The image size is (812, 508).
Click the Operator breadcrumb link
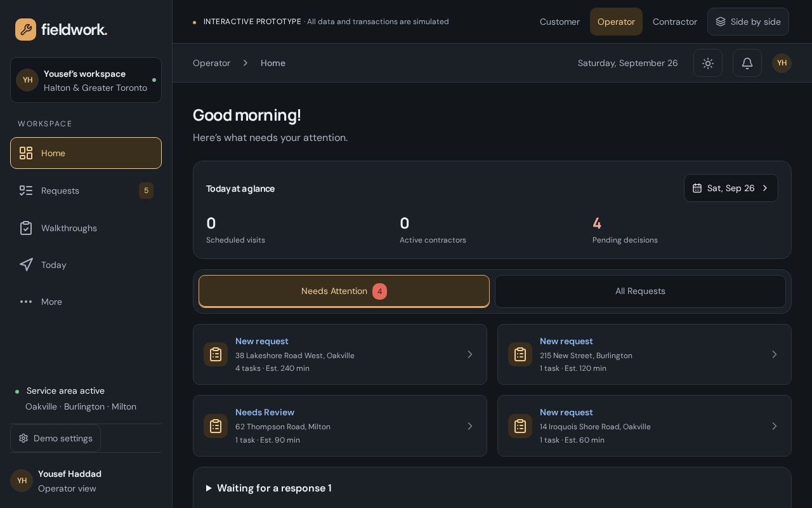211,63
